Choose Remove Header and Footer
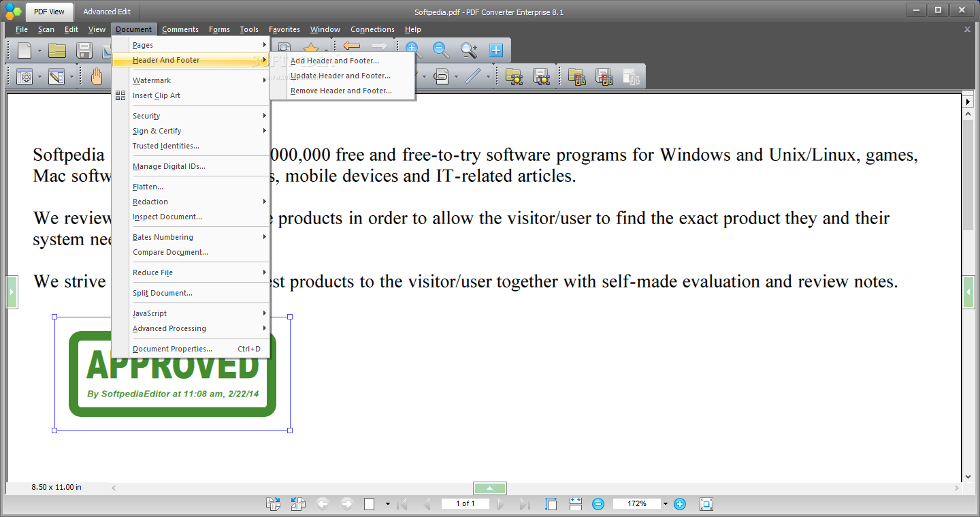 pyautogui.click(x=342, y=91)
